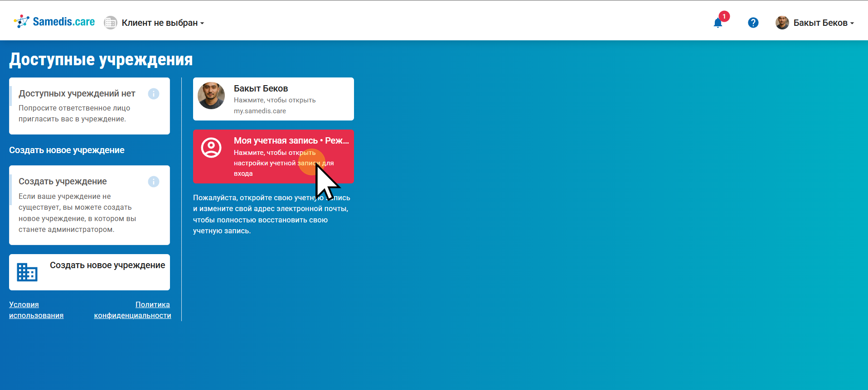The image size is (868, 390).
Task: Expand the 'Клиент не выбран' dropdown
Action: tap(163, 23)
